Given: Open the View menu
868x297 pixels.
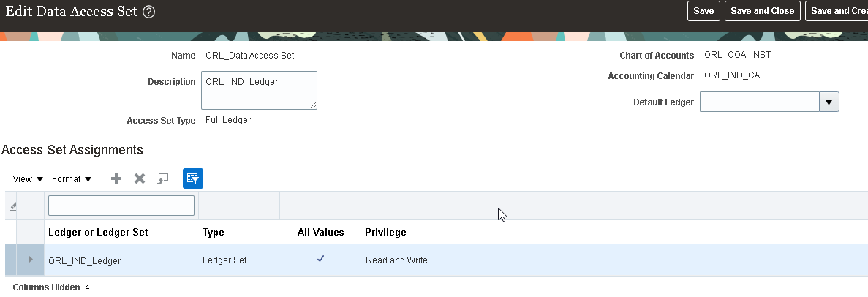Looking at the screenshot, I should 28,179.
